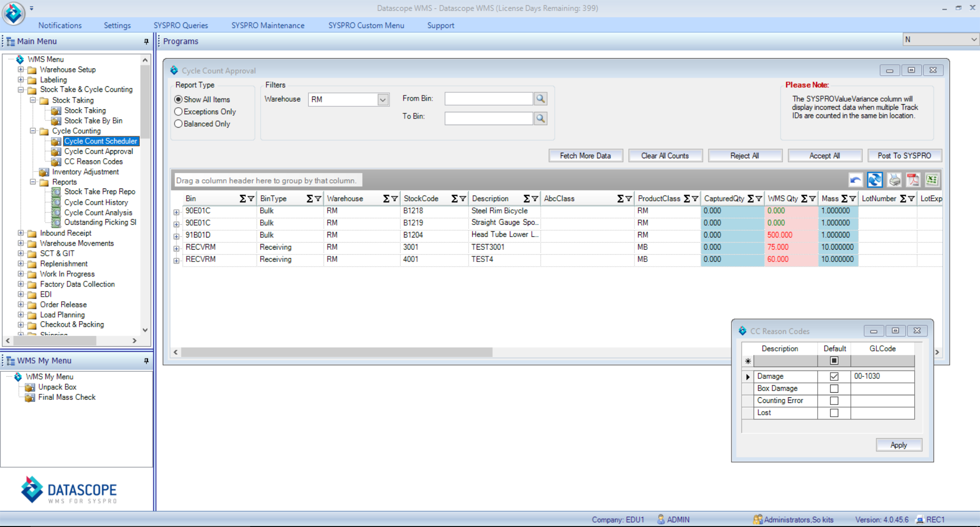The height and width of the screenshot is (527, 980).
Task: Click the Post To SYSPRO button
Action: 904,155
